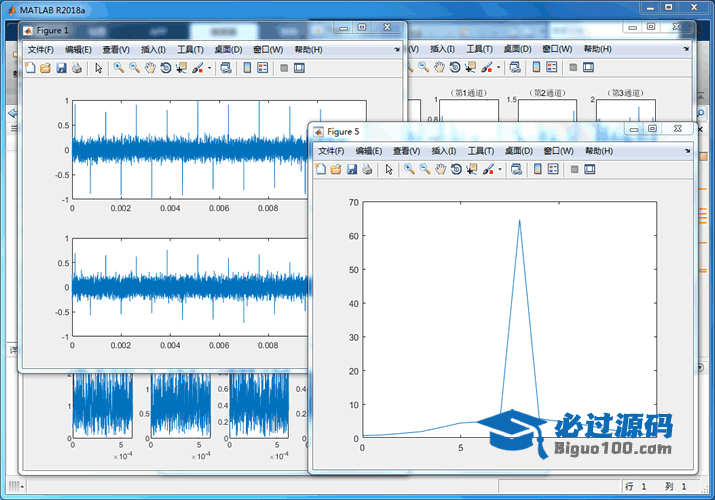The image size is (715, 500).
Task: Open 编辑(E) menu in Figure 5
Action: [368, 151]
